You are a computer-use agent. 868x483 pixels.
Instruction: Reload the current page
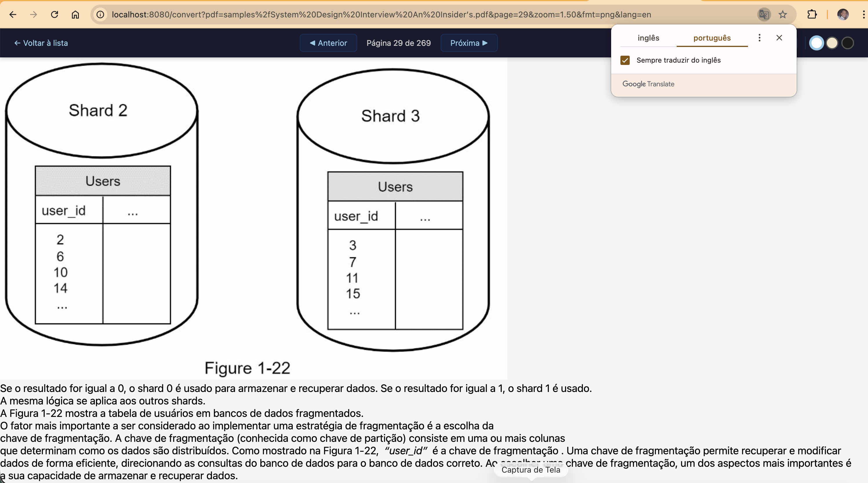coord(55,14)
